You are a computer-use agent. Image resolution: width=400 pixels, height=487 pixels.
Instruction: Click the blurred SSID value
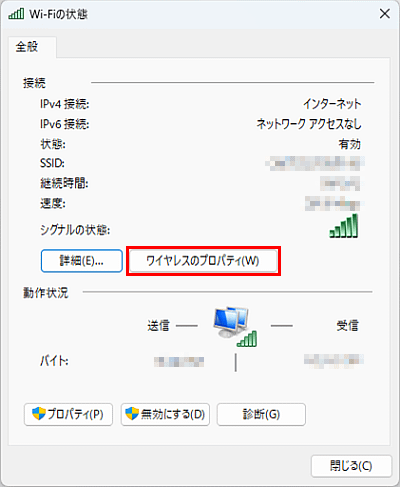point(315,163)
